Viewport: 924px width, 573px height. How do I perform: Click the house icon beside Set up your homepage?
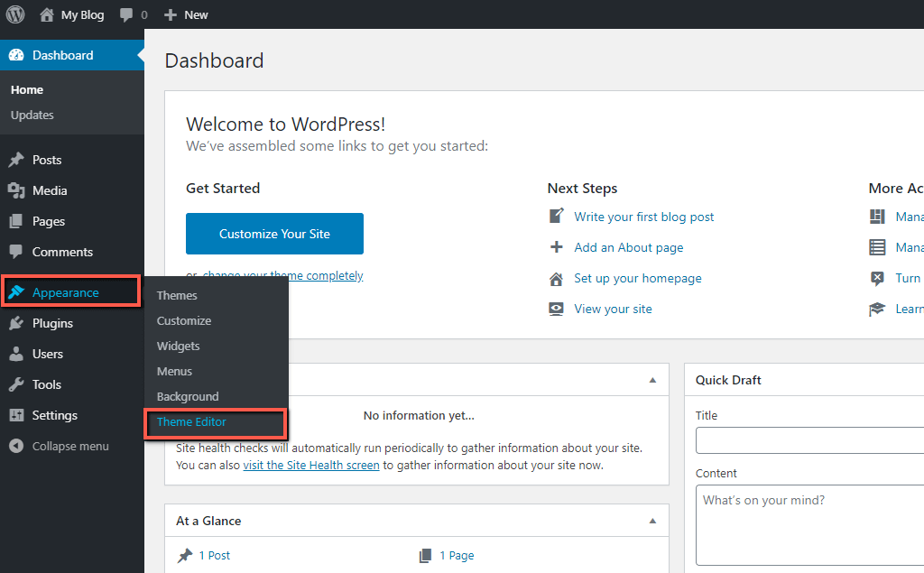pyautogui.click(x=556, y=278)
